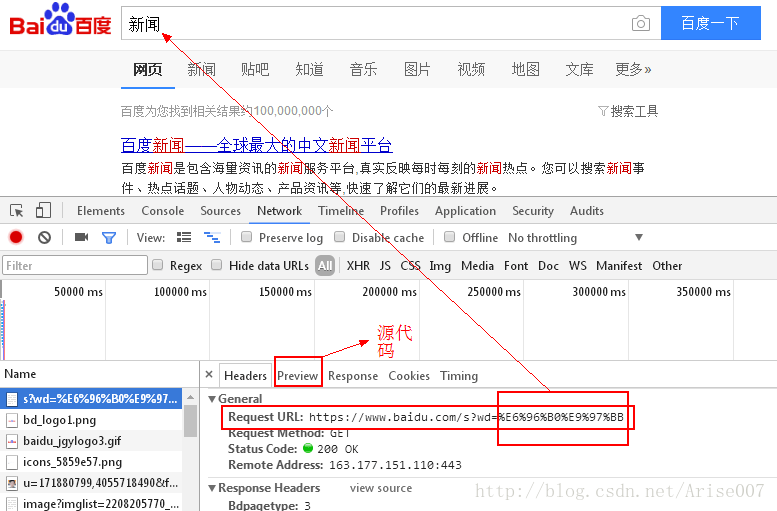Clear the network log
Image resolution: width=777 pixels, height=511 pixels.
click(45, 237)
